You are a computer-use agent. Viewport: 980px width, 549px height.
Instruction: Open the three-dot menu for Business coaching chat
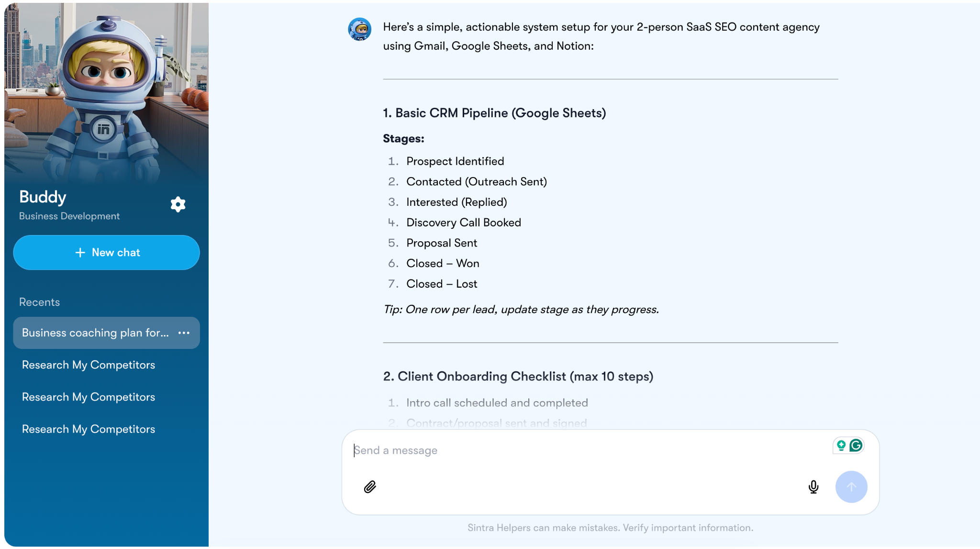(184, 333)
